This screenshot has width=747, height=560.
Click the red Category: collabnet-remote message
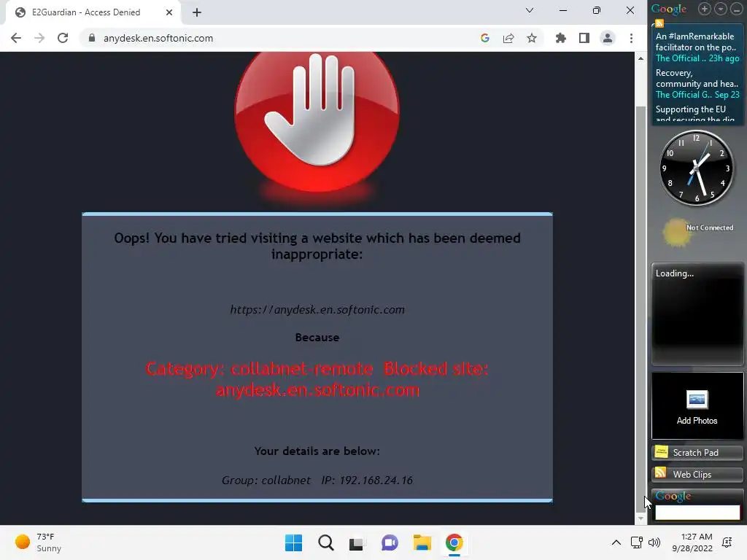pyautogui.click(x=317, y=379)
